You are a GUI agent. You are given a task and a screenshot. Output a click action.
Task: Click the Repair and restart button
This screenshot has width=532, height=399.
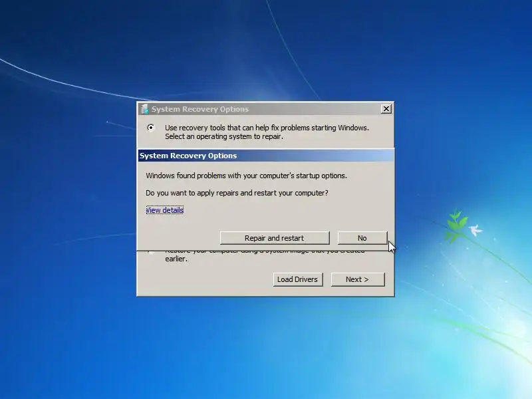pyautogui.click(x=275, y=238)
